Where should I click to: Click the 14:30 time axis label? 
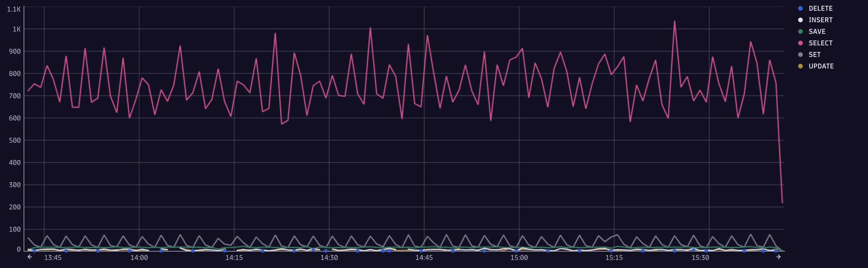point(330,257)
